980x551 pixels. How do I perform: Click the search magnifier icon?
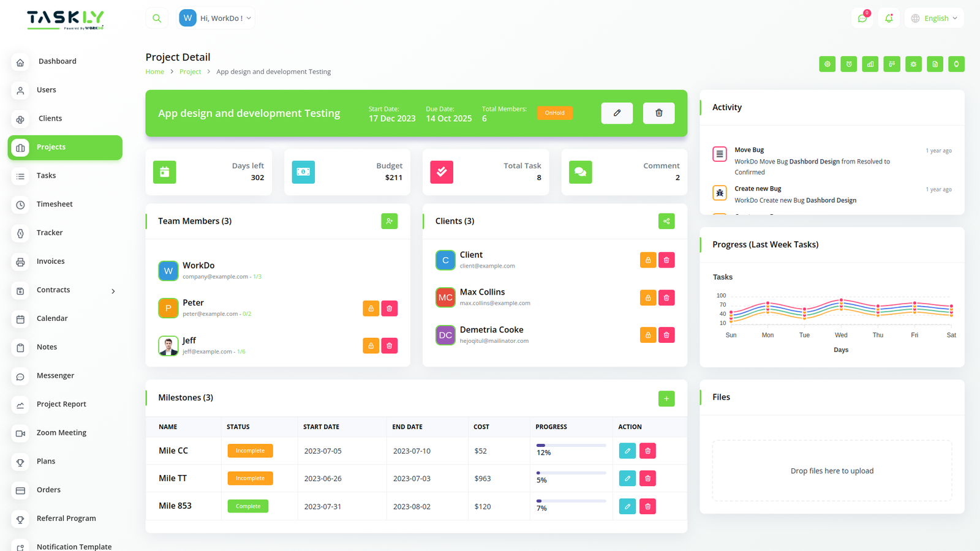[x=157, y=18]
